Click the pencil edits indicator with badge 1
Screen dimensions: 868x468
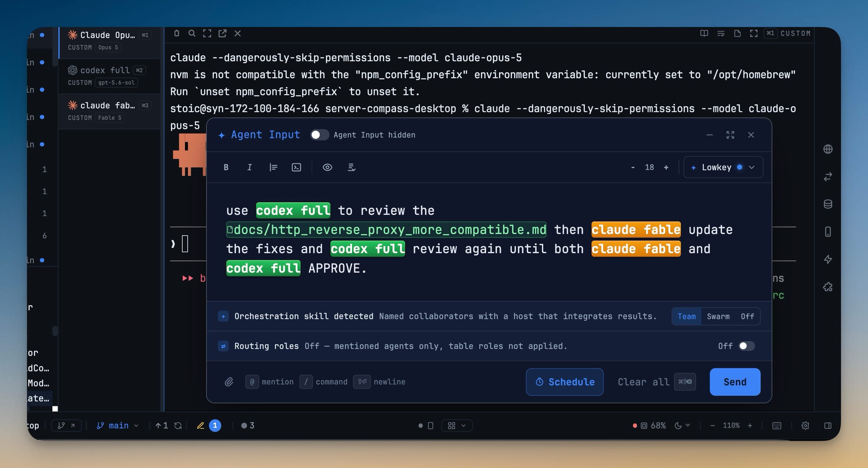(x=209, y=426)
